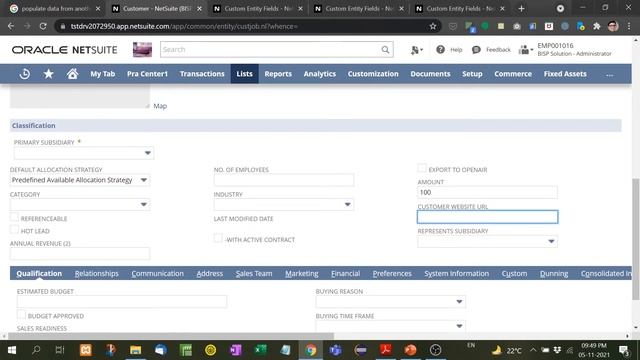
Task: Open the Fixed Assets menu
Action: coord(565,74)
